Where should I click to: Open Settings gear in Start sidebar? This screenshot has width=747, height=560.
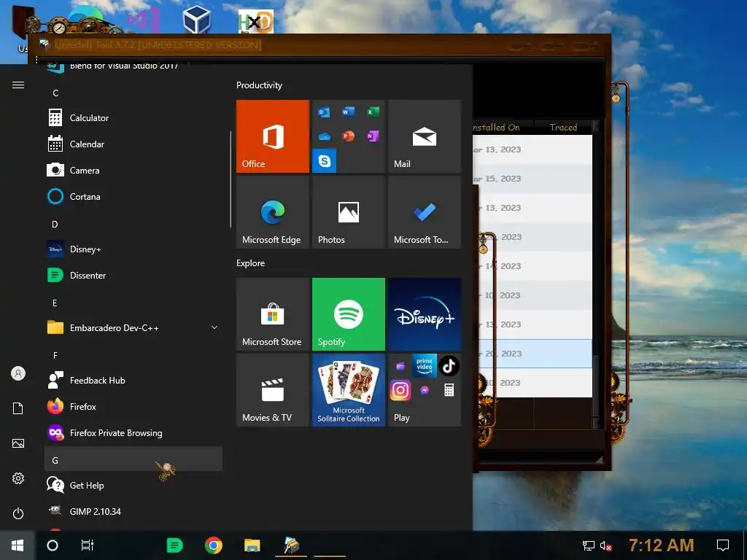[18, 478]
